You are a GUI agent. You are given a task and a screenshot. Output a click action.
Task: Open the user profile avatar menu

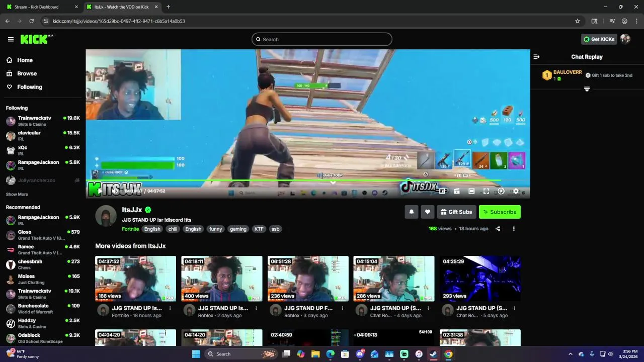(625, 39)
